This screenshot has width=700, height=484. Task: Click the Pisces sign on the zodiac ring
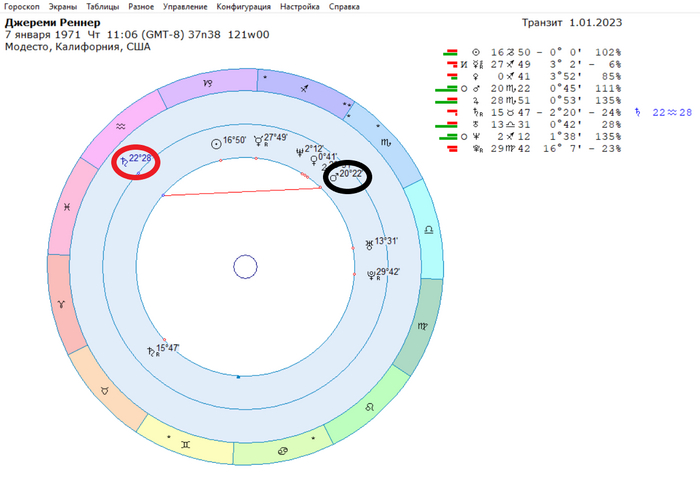pyautogui.click(x=67, y=207)
